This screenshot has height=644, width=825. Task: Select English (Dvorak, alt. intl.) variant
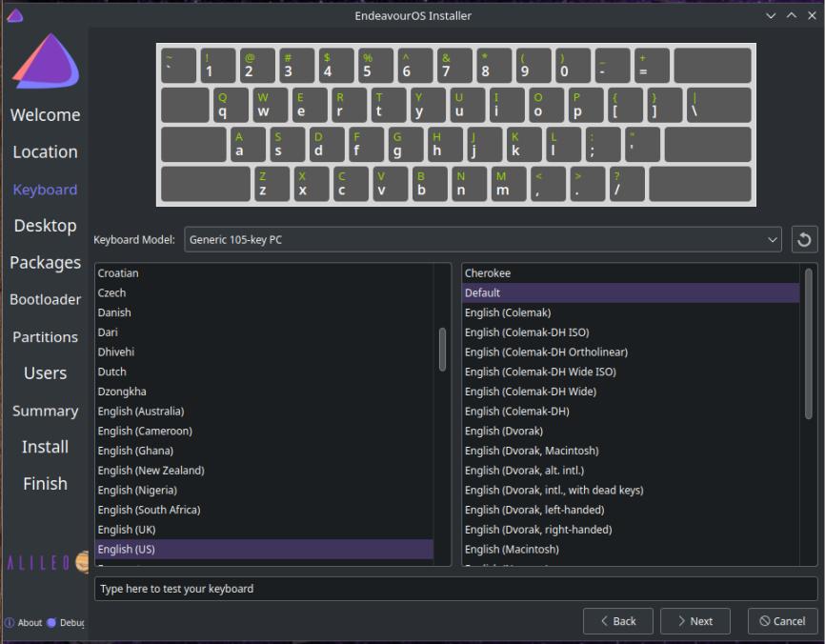point(631,471)
